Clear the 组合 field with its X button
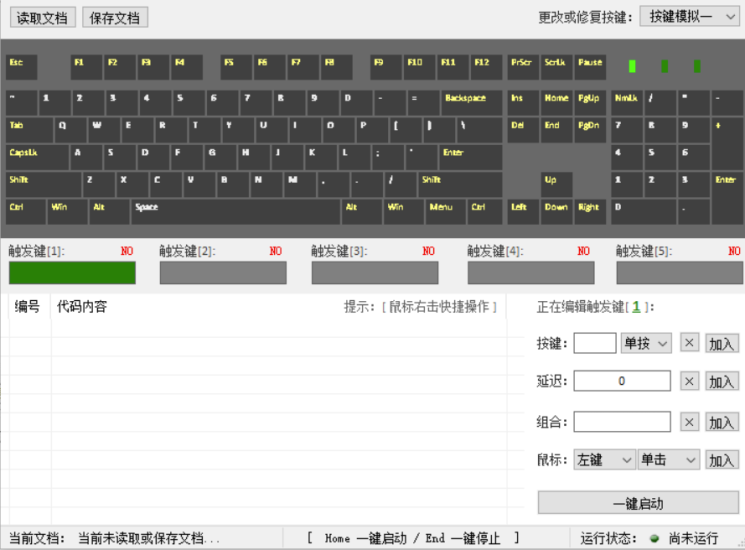745x550 pixels. (x=689, y=422)
